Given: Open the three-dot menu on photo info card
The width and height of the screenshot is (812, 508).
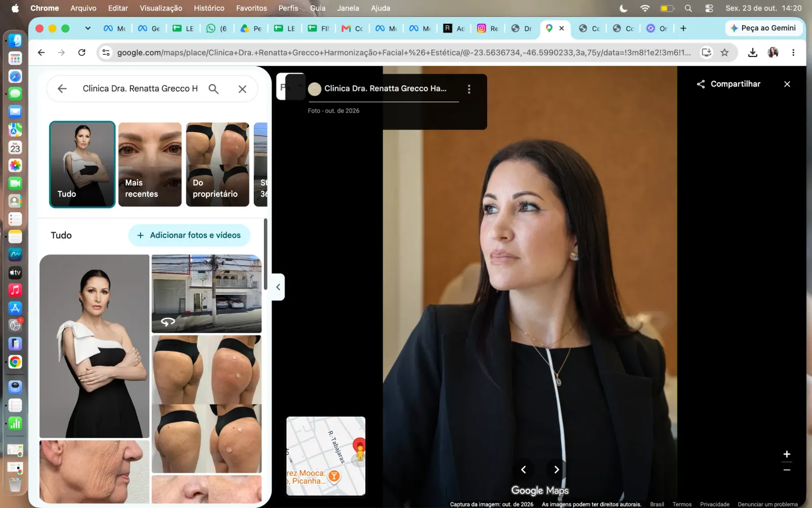Looking at the screenshot, I should pos(469,89).
